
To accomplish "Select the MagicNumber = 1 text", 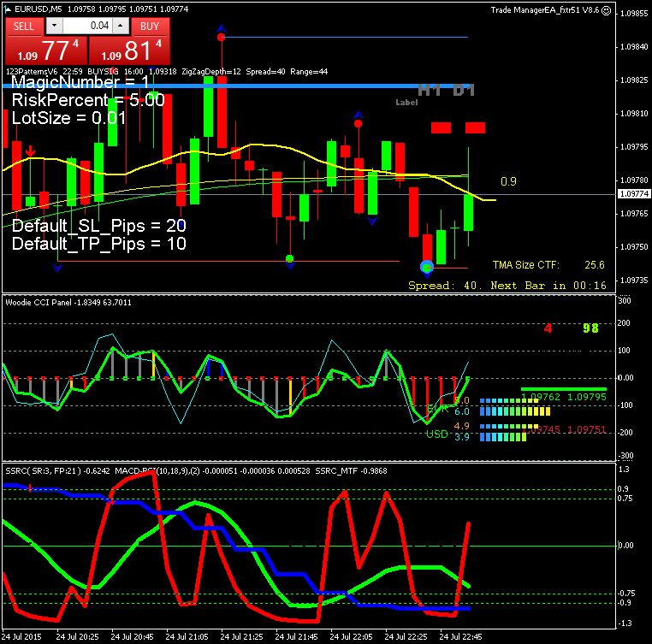I will [x=80, y=82].
